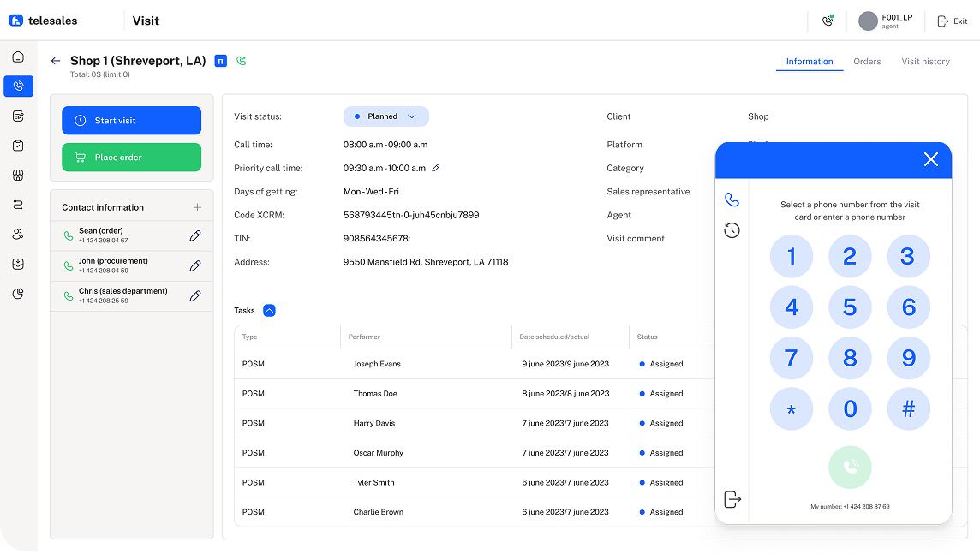Click green phone icon beside shop title
Viewport: 980px width, 560px height.
(242, 61)
